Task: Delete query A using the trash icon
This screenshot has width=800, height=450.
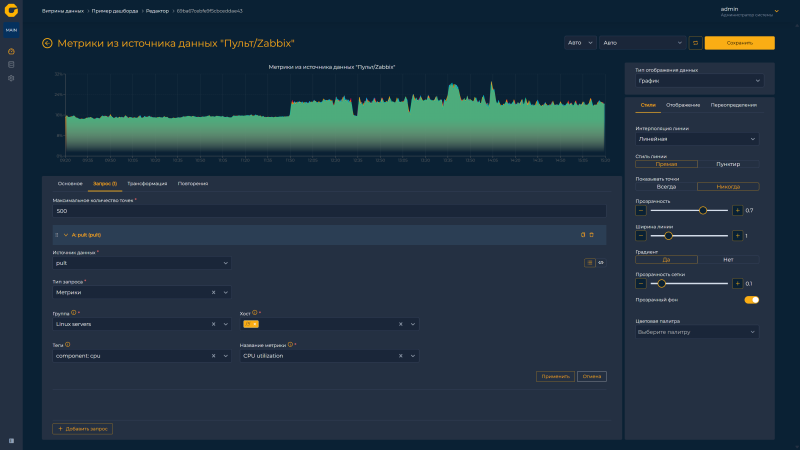Action: [591, 235]
